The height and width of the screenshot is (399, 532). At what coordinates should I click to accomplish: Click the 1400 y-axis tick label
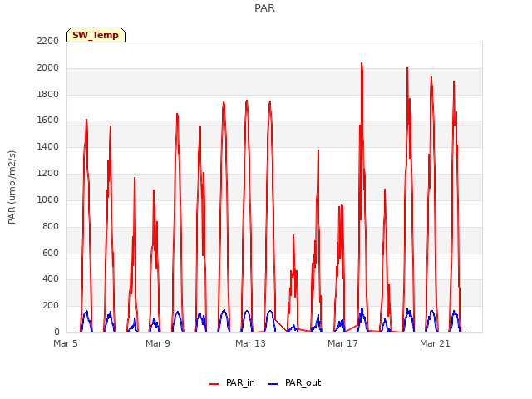[48, 147]
